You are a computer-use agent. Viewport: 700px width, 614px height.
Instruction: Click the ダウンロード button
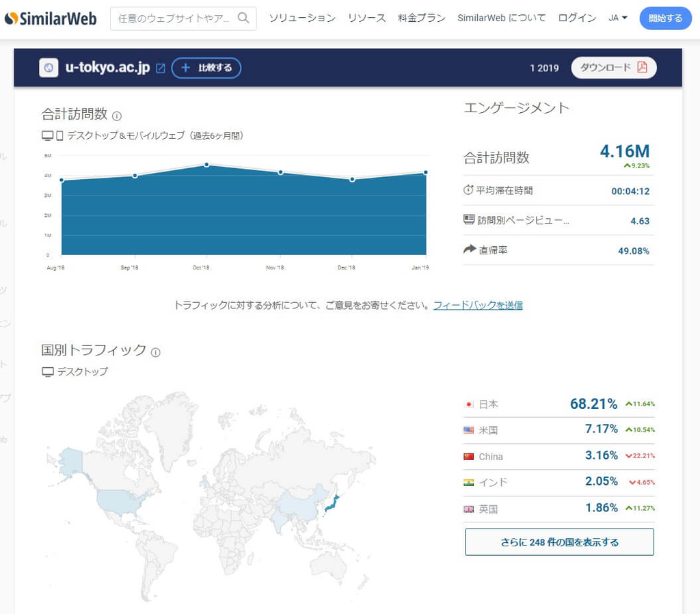click(613, 68)
